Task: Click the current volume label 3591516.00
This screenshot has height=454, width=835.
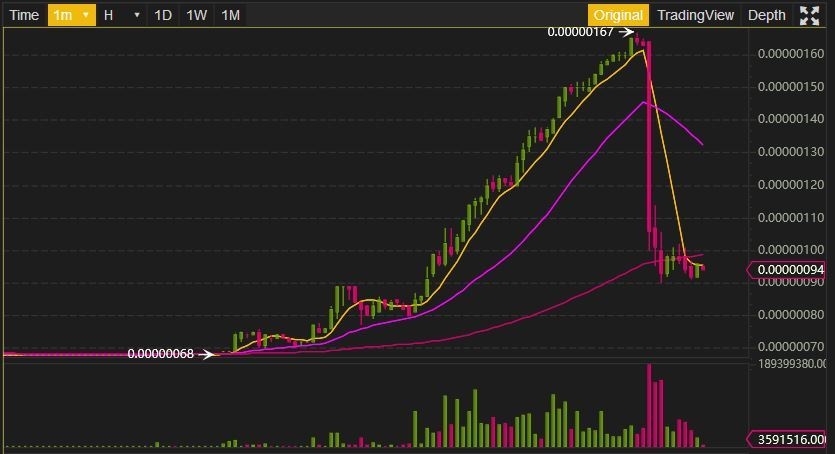Action: click(x=788, y=439)
